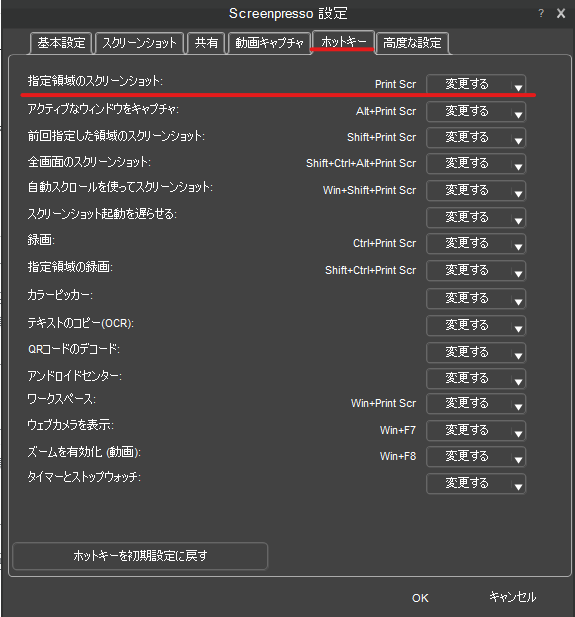The height and width of the screenshot is (617, 575).
Task: Open 変更する dropdown for 指定領域のスクリーンショット
Action: [476, 84]
